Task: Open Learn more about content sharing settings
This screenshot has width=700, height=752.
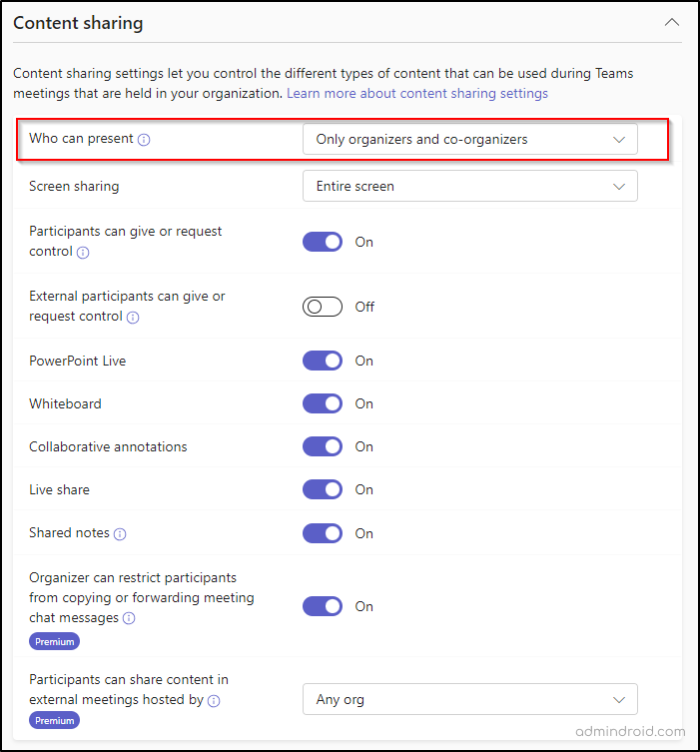Action: pyautogui.click(x=417, y=93)
